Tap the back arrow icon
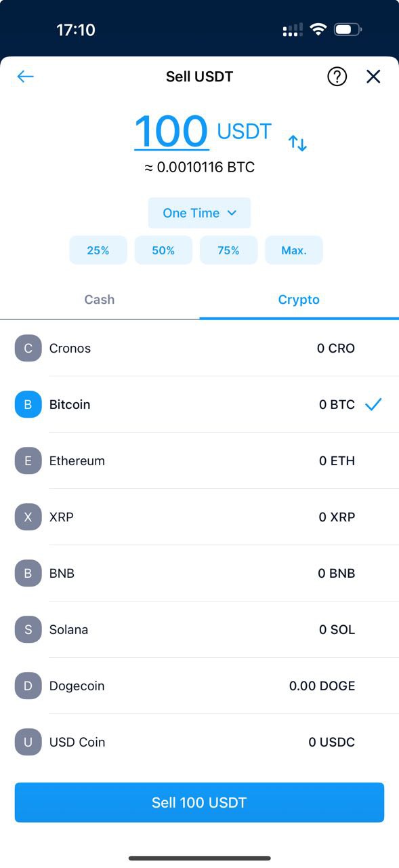Image resolution: width=399 pixels, height=868 pixels. tap(25, 77)
